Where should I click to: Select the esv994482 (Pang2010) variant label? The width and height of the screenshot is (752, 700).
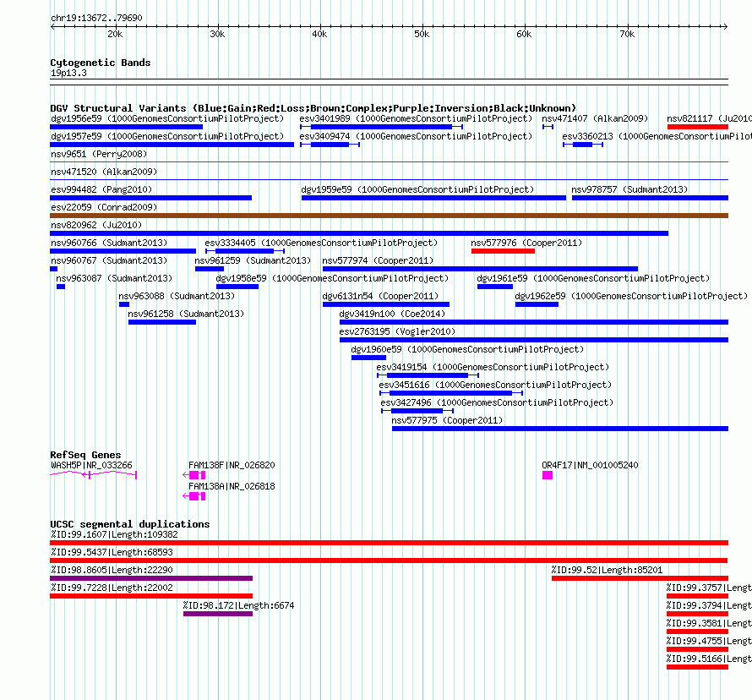click(x=101, y=189)
